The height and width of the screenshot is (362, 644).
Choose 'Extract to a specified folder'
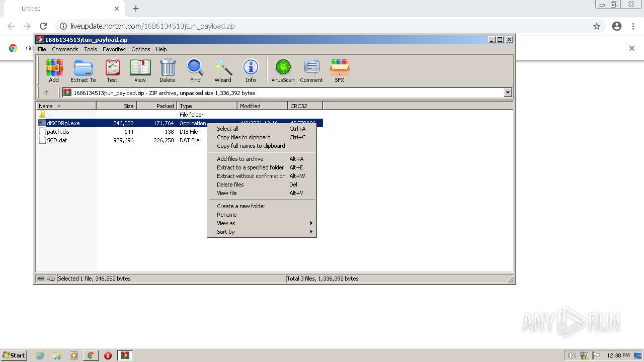[262, 167]
